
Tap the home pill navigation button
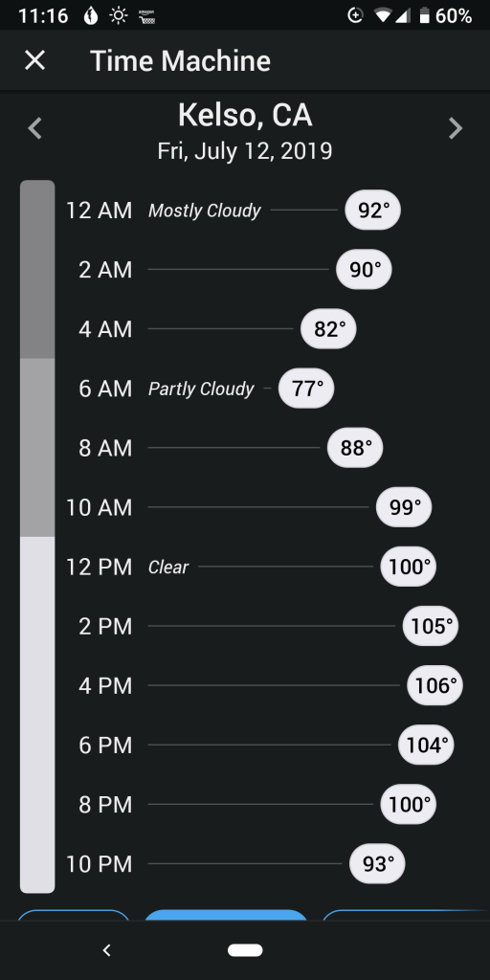(x=245, y=950)
